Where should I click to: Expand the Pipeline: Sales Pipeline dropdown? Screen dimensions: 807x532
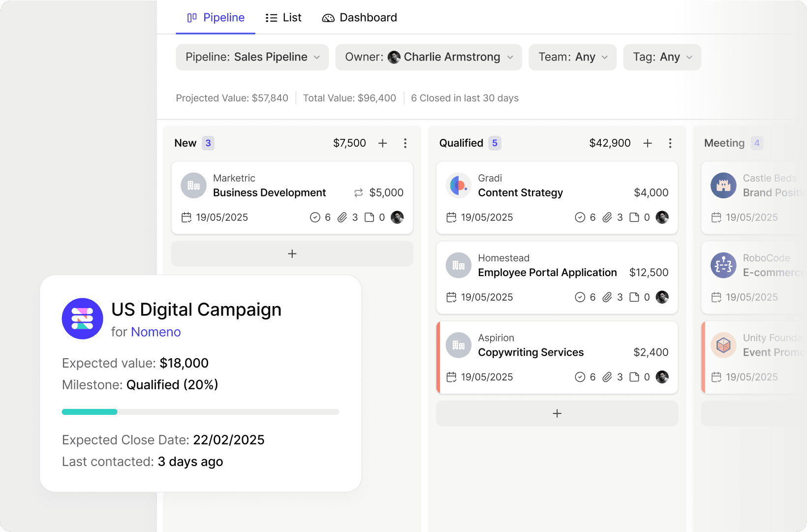pos(252,57)
